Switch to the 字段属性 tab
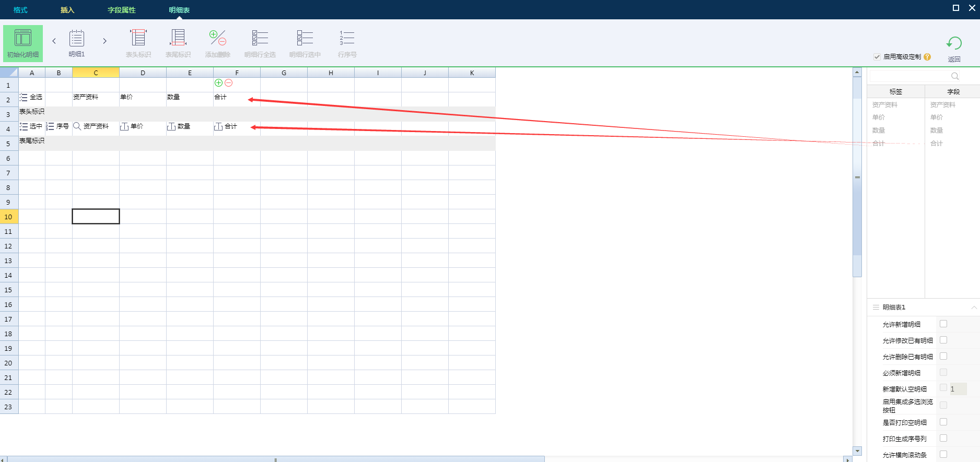 tap(121, 10)
